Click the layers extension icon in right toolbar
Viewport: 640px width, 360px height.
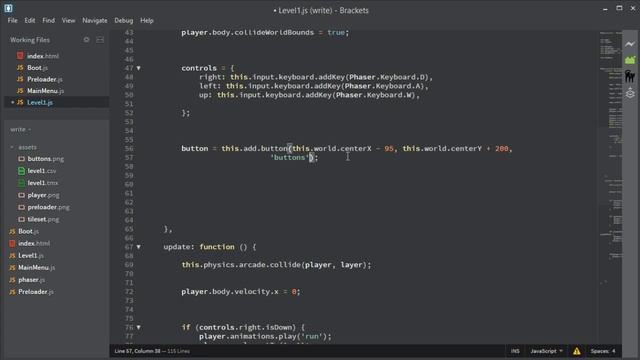click(630, 93)
